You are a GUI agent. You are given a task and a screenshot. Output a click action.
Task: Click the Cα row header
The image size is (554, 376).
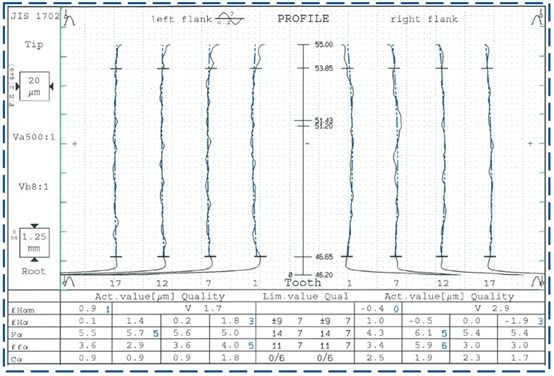(x=17, y=359)
